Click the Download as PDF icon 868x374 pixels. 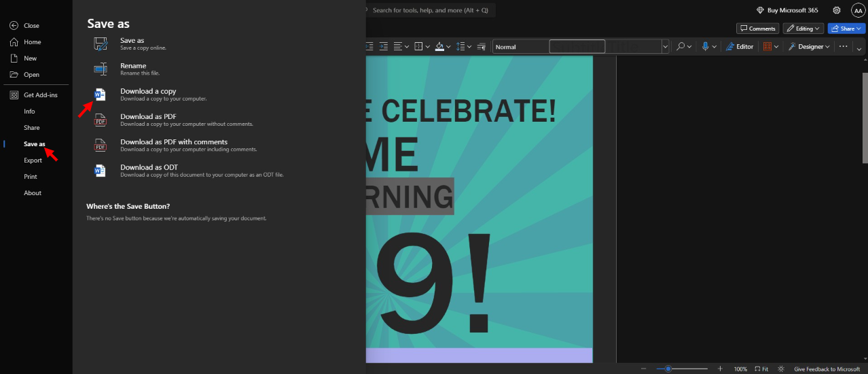coord(100,120)
